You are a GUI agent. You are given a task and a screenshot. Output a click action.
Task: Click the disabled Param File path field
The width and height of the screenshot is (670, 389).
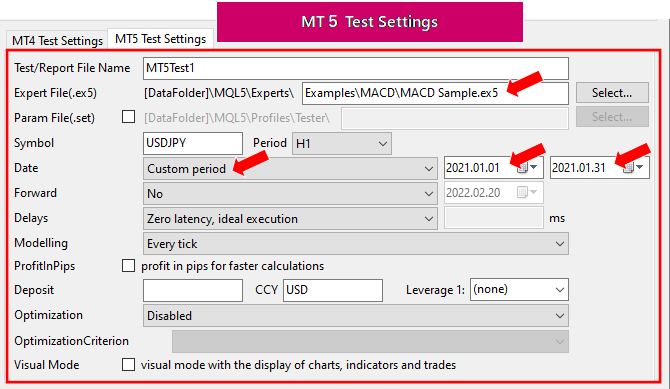pyautogui.click(x=455, y=118)
